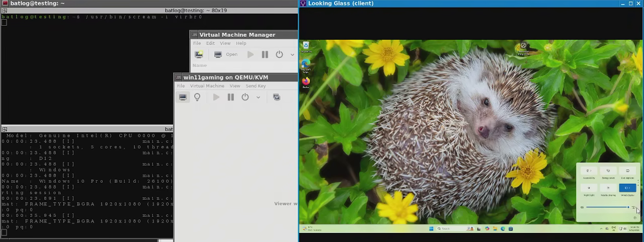
Task: Shut down win11gaming with the power icon
Action: click(245, 97)
